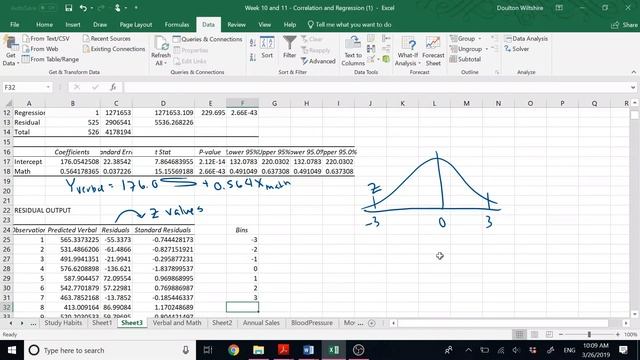The width and height of the screenshot is (640, 360).
Task: Open the Queries & Connections pane
Action: point(207,39)
